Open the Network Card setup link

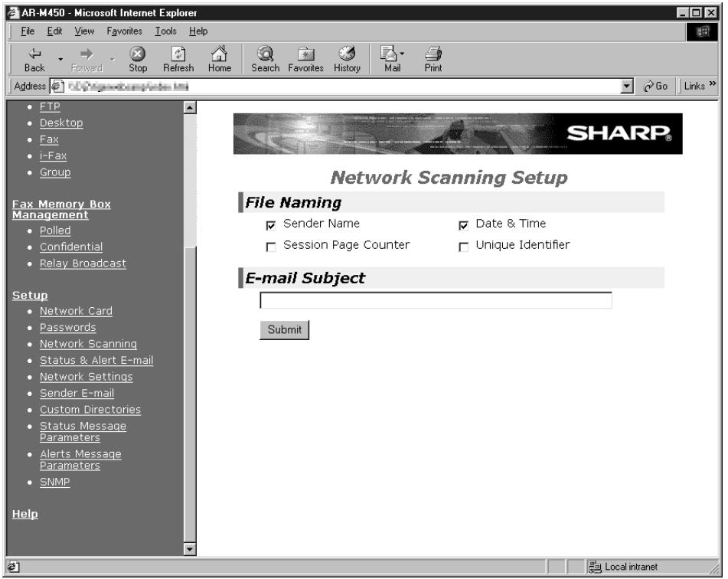tap(76, 311)
